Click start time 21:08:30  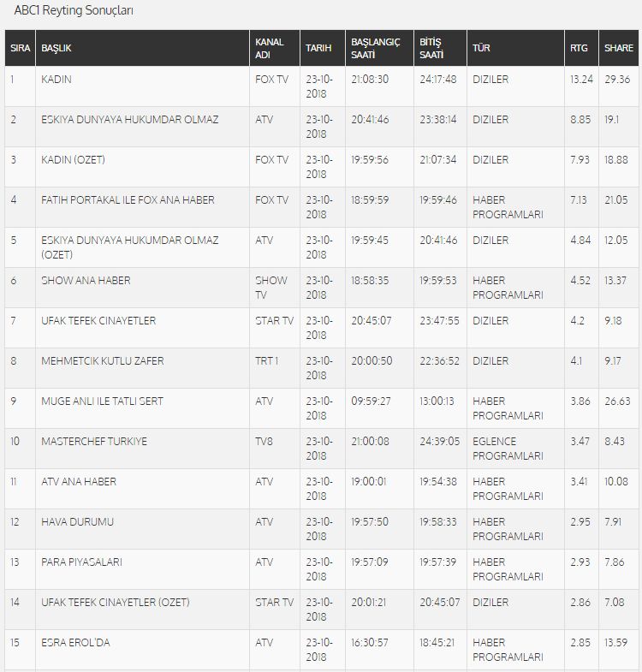click(370, 80)
